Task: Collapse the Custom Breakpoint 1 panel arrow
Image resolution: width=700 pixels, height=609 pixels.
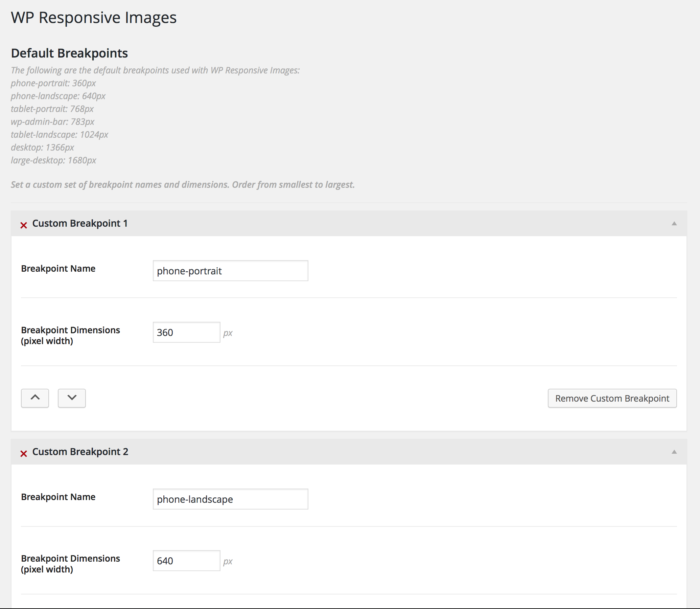Action: (x=674, y=223)
